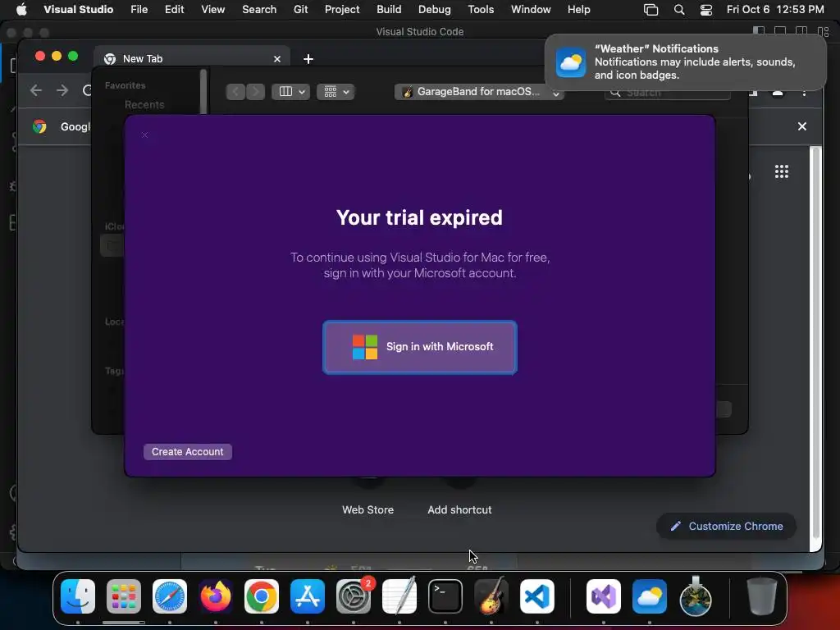
Task: Open group-by options dropdown
Action: pyautogui.click(x=336, y=92)
